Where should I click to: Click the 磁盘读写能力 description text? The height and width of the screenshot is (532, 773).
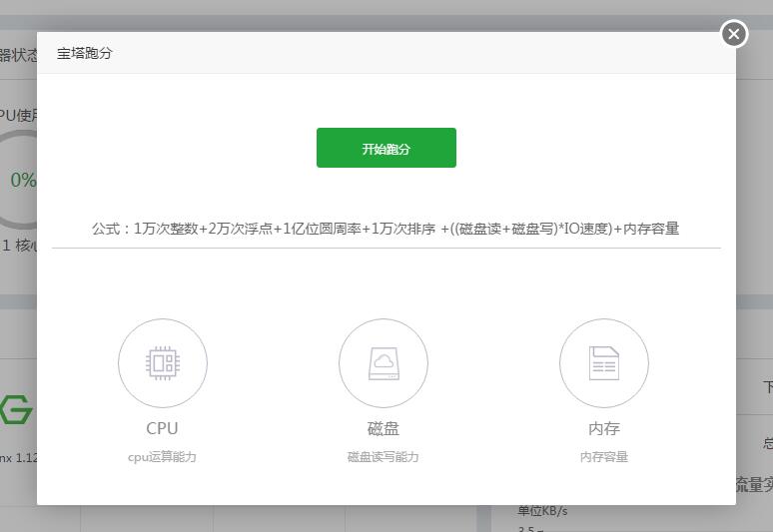383,457
